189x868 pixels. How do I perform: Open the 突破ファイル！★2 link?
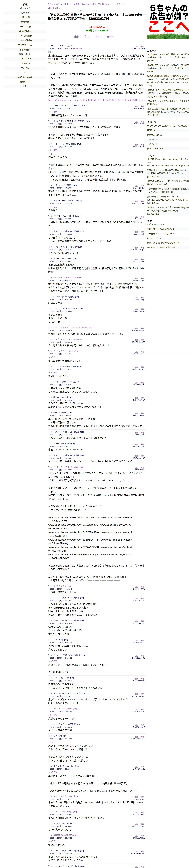click(x=156, y=224)
